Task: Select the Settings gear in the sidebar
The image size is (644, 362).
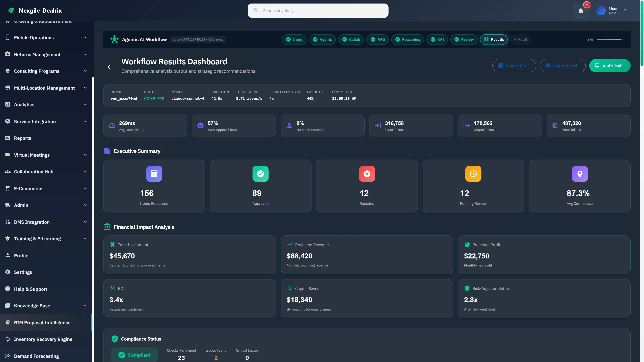Action: tap(8, 272)
